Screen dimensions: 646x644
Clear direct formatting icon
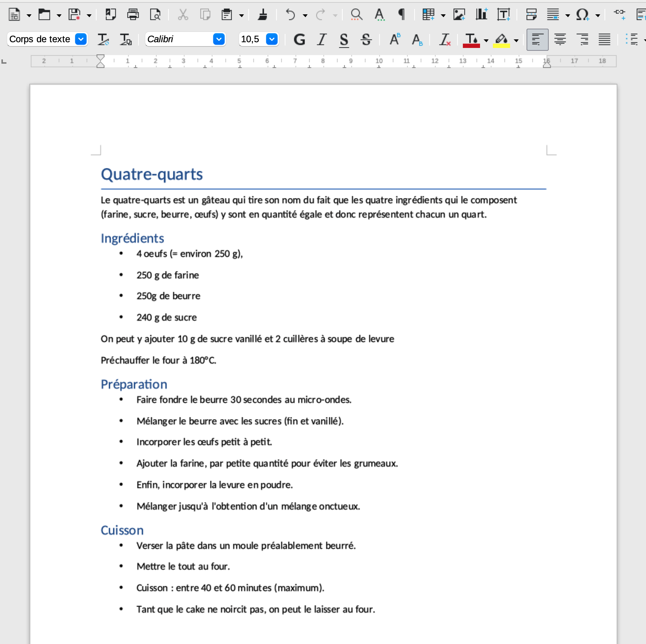[x=445, y=39]
